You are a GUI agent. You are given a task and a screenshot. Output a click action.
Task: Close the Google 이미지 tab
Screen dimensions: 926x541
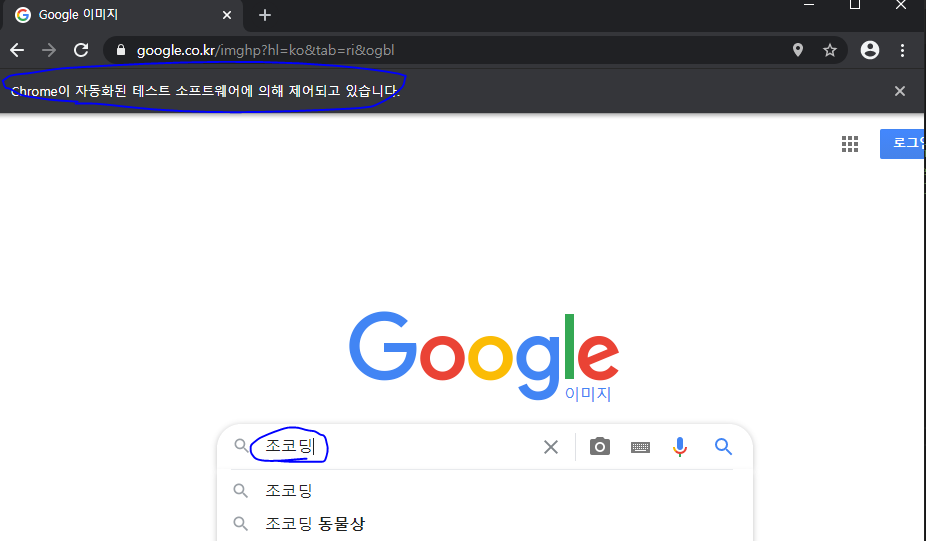tap(227, 15)
